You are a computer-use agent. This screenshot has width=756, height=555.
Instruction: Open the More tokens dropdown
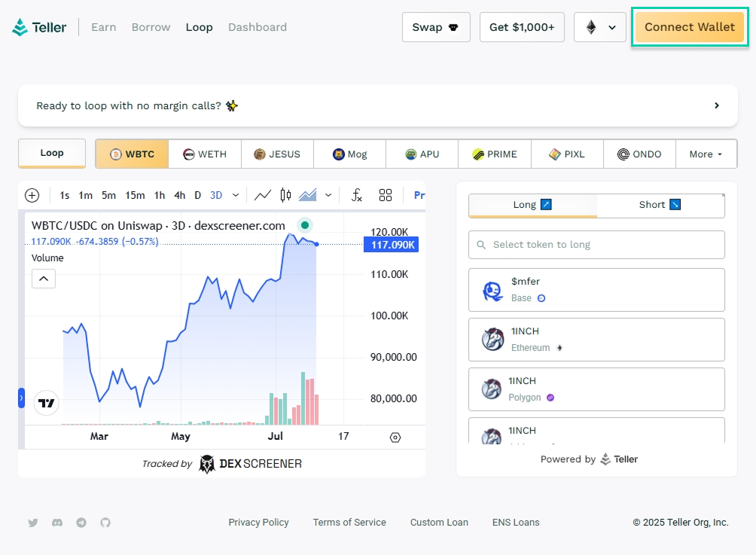click(706, 154)
